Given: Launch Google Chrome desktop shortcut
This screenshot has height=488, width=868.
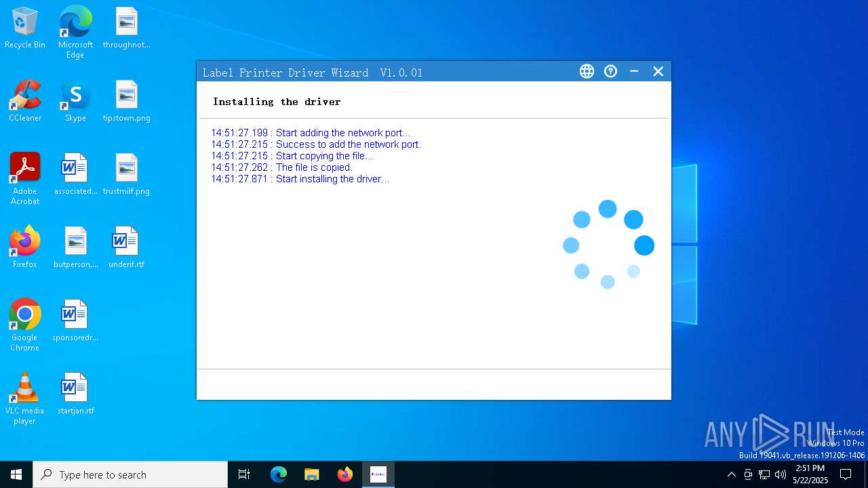Looking at the screenshot, I should click(x=25, y=325).
